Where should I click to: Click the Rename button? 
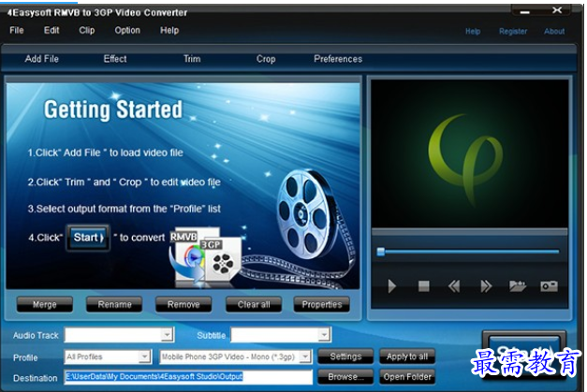pyautogui.click(x=114, y=304)
